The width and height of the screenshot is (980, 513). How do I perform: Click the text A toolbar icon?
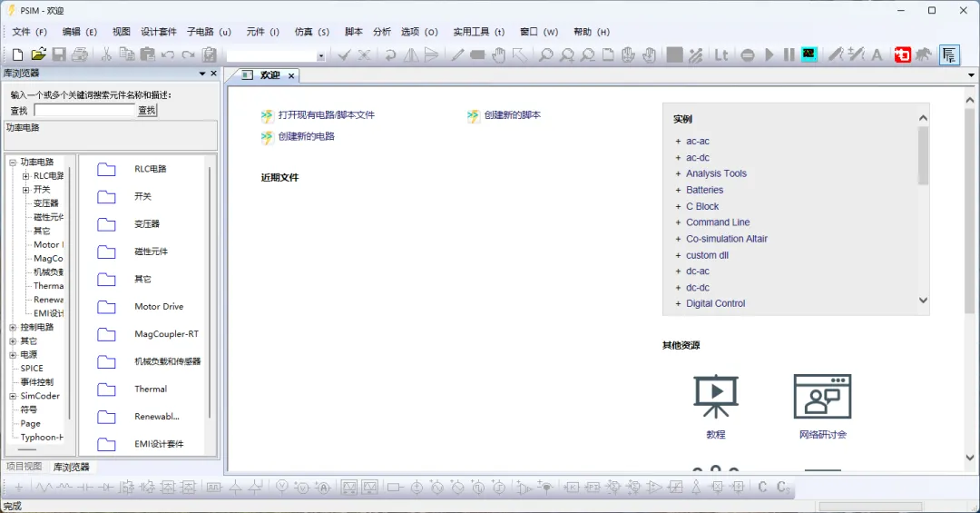(x=877, y=55)
